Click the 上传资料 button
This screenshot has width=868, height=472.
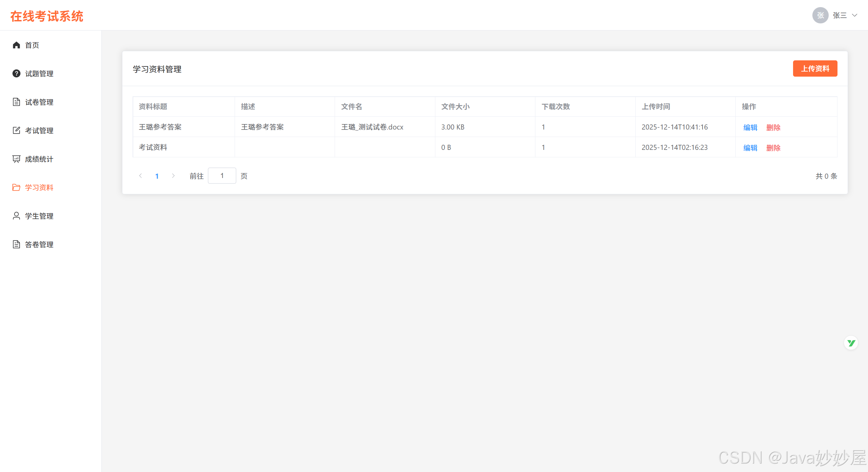point(815,68)
